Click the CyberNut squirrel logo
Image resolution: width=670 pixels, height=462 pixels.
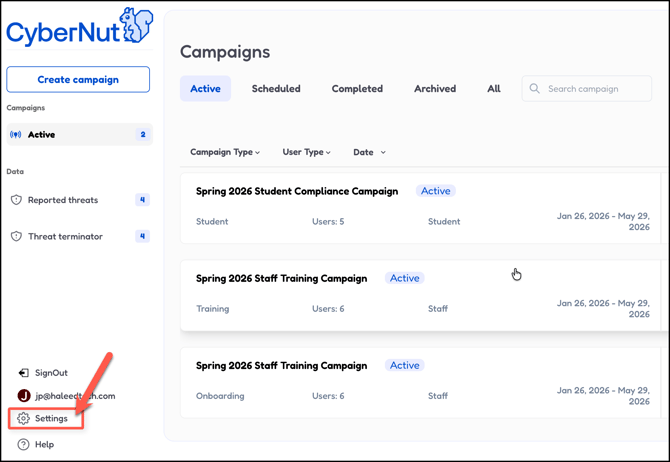[x=136, y=26]
